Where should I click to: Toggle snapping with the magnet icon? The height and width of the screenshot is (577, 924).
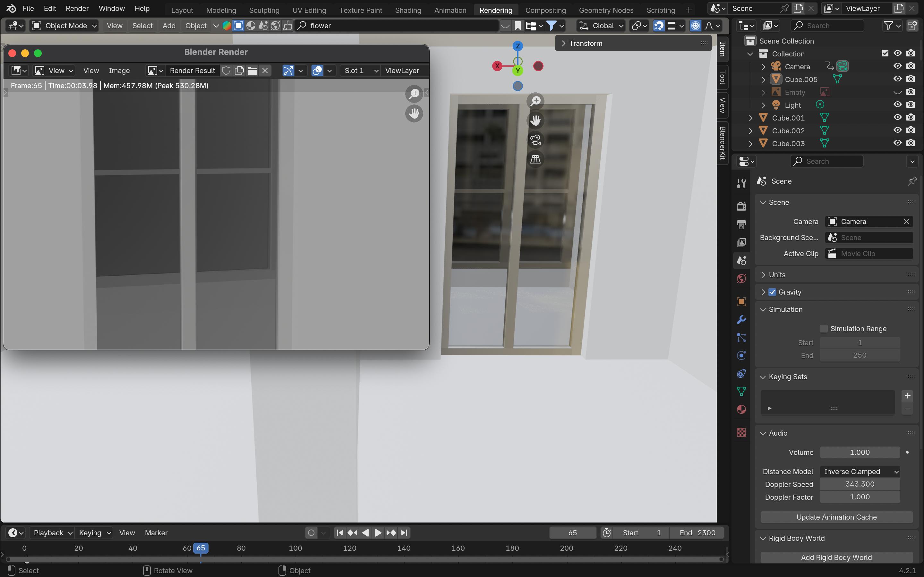pyautogui.click(x=659, y=26)
